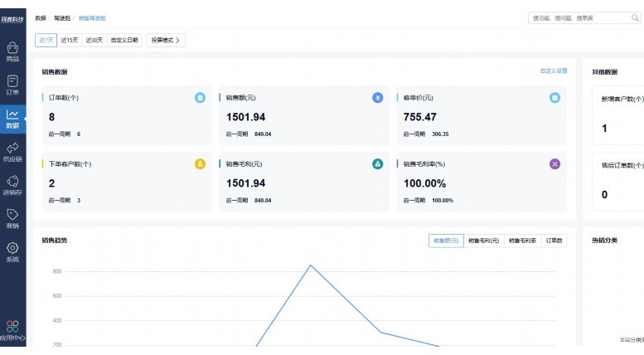
Task: Click the search magnifier icon
Action: 635,17
